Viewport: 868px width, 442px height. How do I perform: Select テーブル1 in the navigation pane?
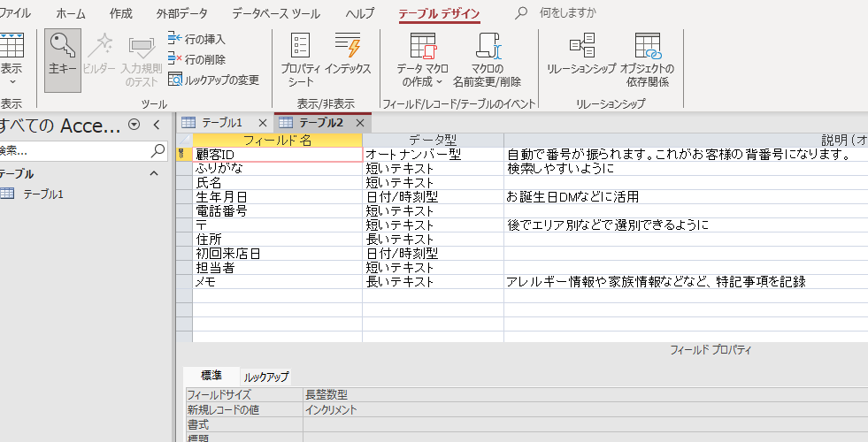click(43, 194)
